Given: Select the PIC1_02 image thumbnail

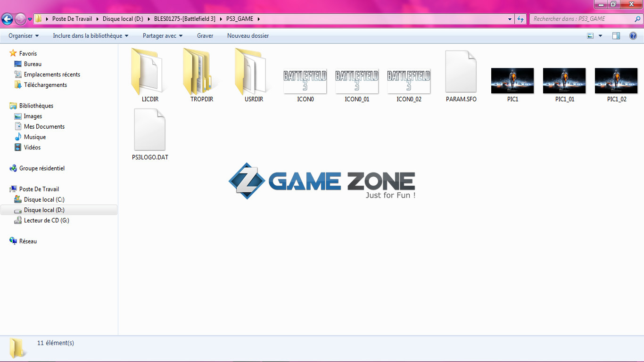Looking at the screenshot, I should pyautogui.click(x=616, y=81).
